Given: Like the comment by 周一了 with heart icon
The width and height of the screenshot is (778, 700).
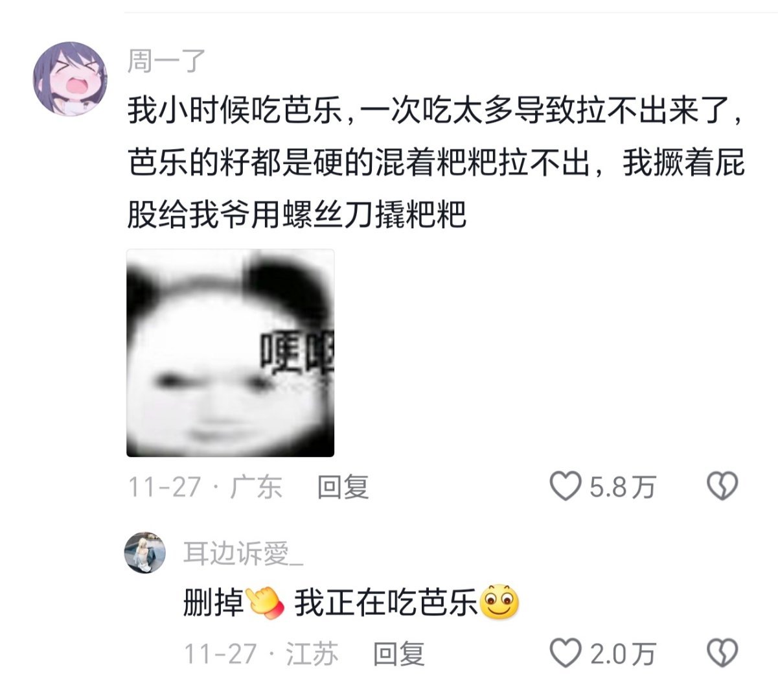Looking at the screenshot, I should pos(566,486).
